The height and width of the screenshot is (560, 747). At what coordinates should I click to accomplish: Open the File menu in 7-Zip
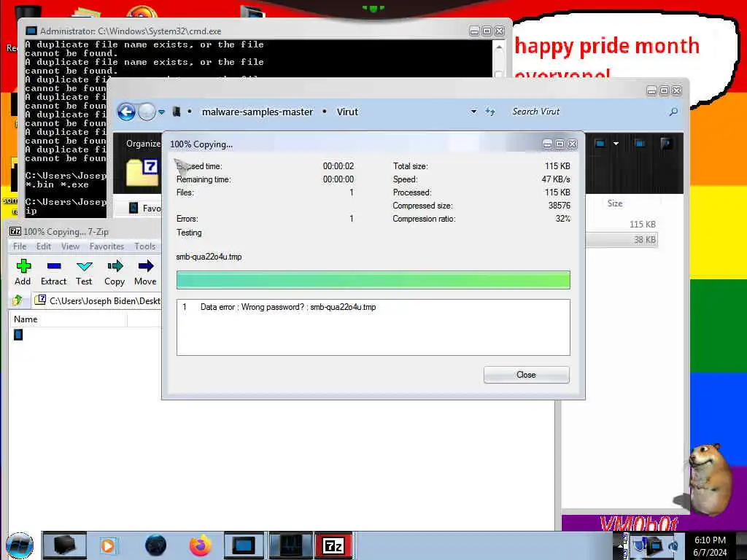pyautogui.click(x=20, y=246)
